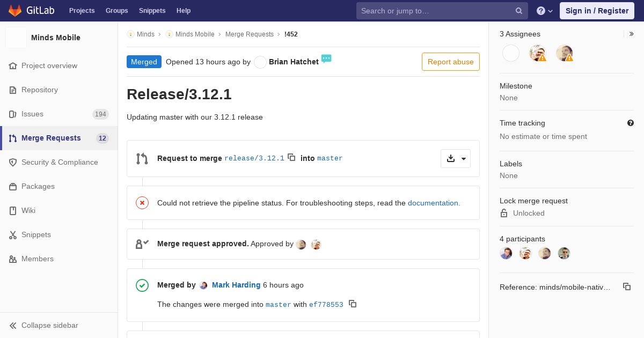Click the Merge Requests count badge 12
The height and width of the screenshot is (338, 644).
[x=103, y=138]
